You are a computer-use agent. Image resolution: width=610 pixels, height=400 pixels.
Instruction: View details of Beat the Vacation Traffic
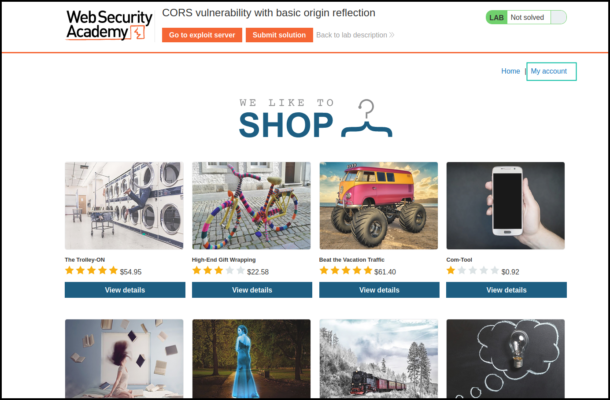pos(379,290)
